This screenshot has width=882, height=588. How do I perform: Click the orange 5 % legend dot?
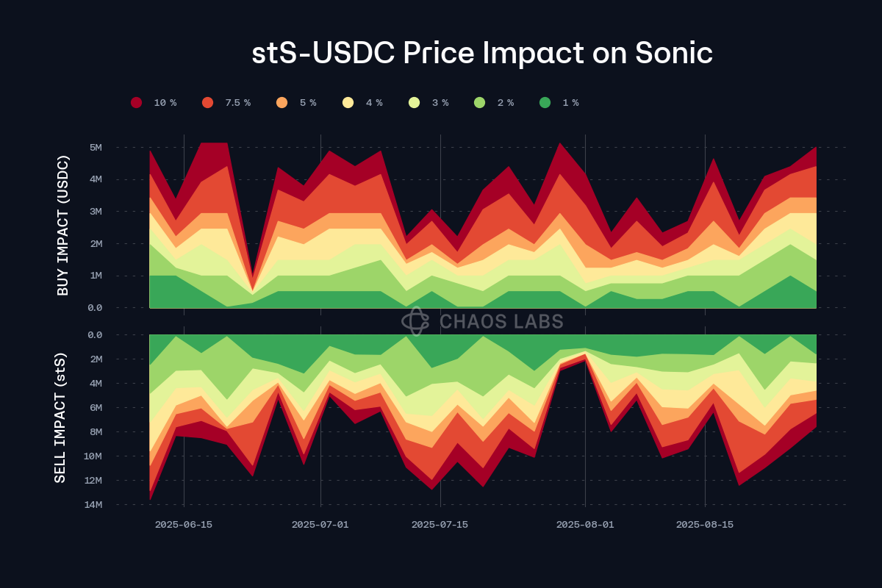282,103
